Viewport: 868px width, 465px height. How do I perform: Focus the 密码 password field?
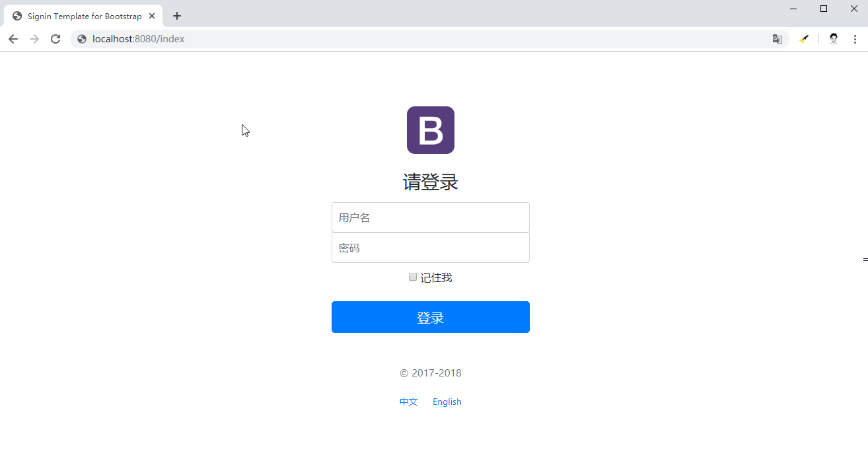[x=431, y=248]
